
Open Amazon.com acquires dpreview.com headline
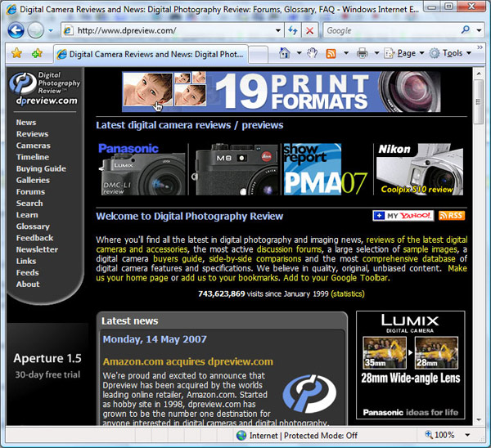click(188, 361)
